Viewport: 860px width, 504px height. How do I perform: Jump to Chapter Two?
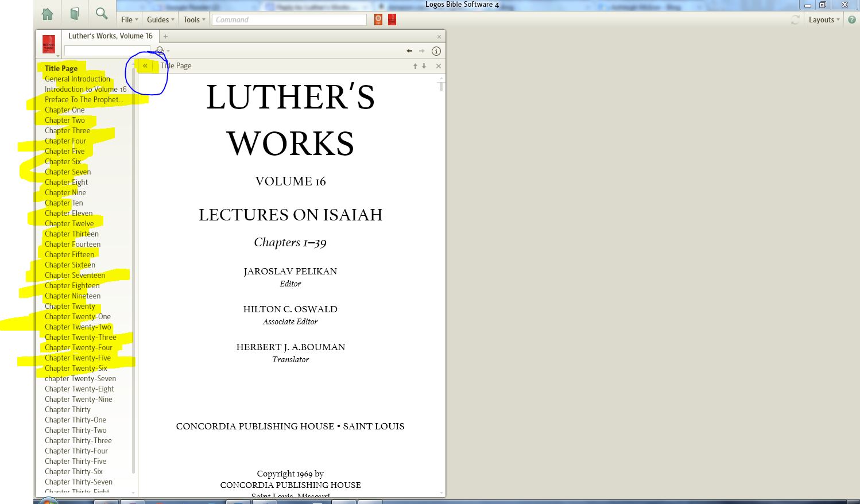(65, 120)
